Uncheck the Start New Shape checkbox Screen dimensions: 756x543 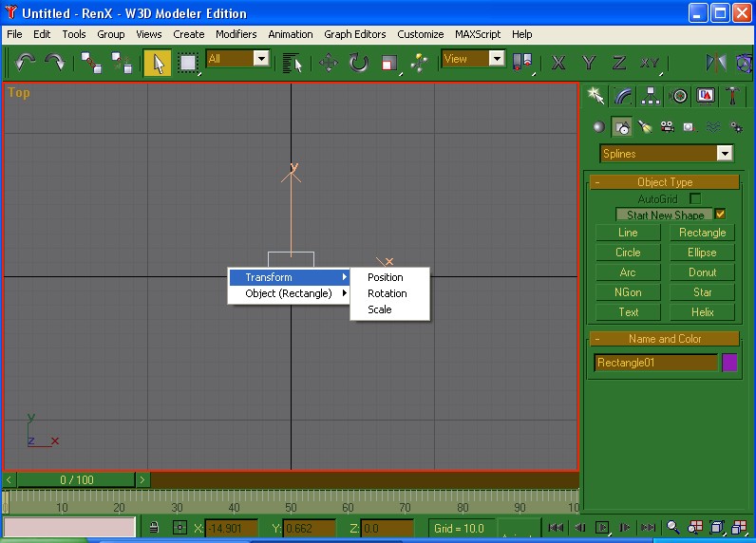[x=720, y=215]
